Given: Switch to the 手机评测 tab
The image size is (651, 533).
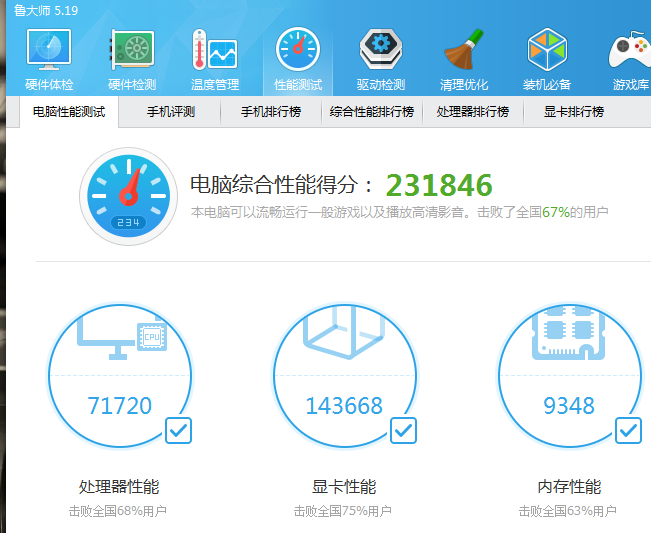Looking at the screenshot, I should [171, 112].
